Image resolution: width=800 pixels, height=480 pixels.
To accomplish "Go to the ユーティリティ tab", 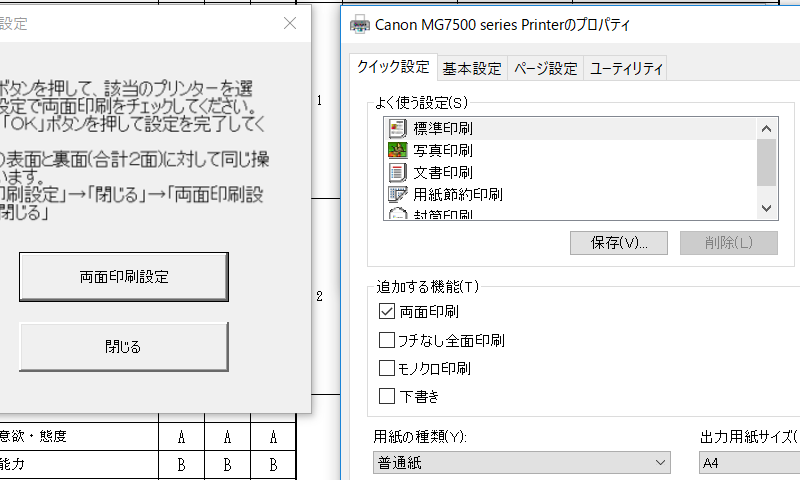I will (x=626, y=69).
